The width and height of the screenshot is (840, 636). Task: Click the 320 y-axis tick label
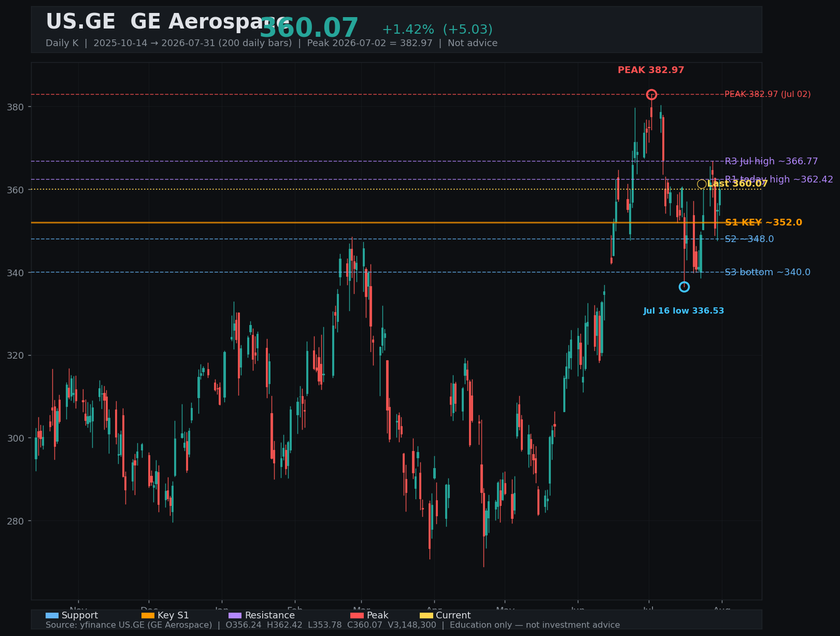pyautogui.click(x=15, y=355)
